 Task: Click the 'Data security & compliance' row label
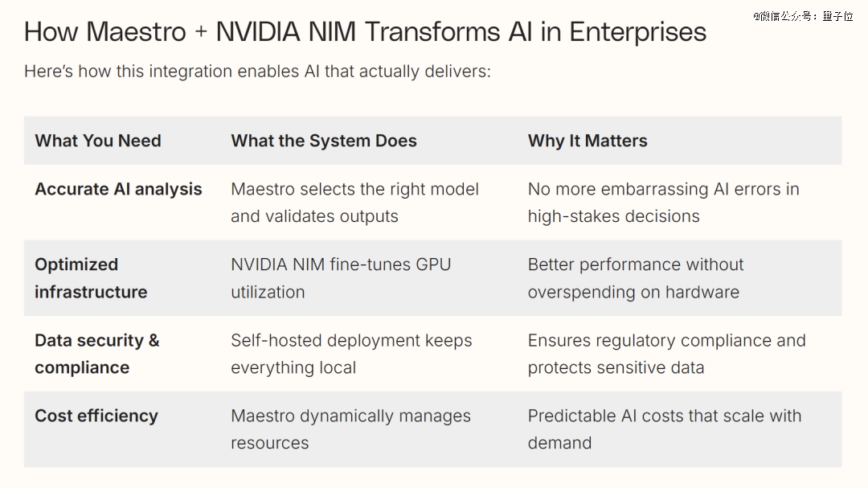point(96,353)
